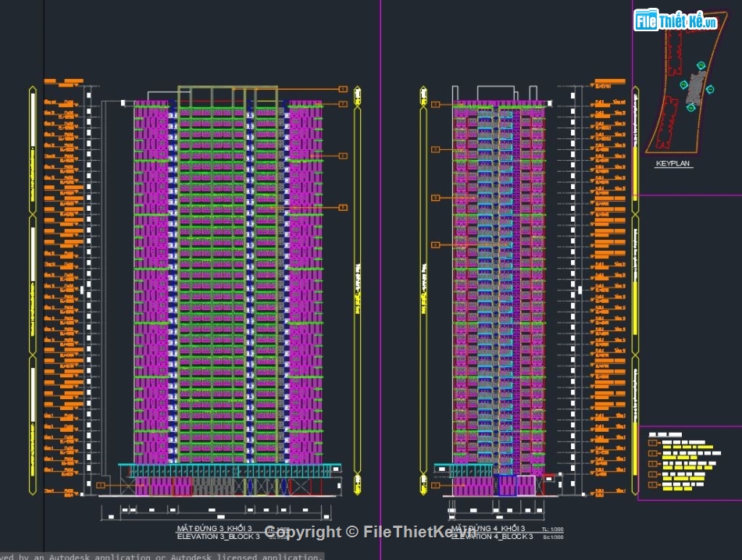Click the podium-level callout tag of Elevation 3

click(100, 485)
